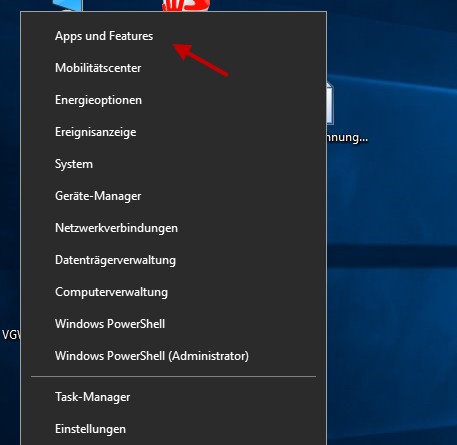Choose the System menu entry
The image size is (457, 445).
click(x=173, y=164)
